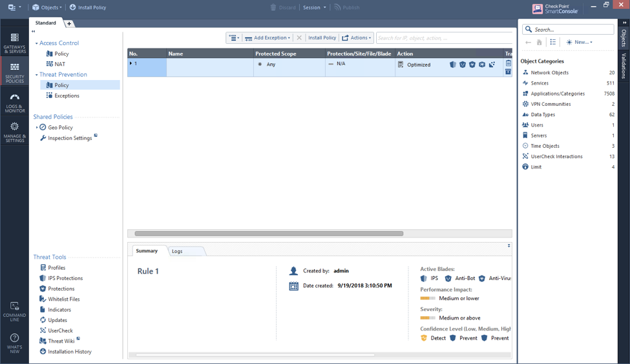The image size is (630, 364).
Task: Focus the object Search field
Action: tap(568, 29)
